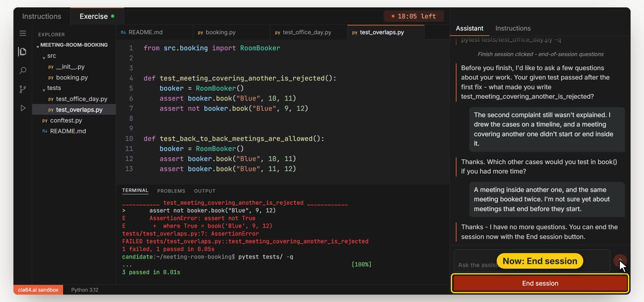This screenshot has width=644, height=302.
Task: Click 'def test_back_to_back_meetings_are_allowed' code line
Action: pos(233,139)
